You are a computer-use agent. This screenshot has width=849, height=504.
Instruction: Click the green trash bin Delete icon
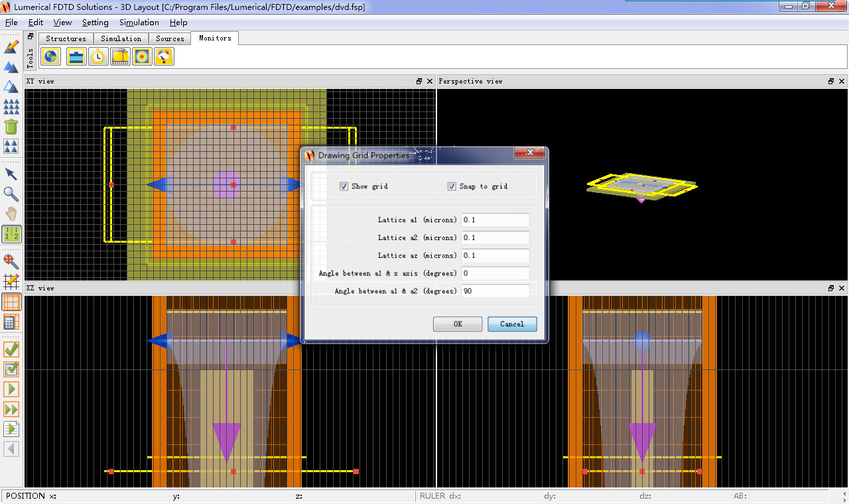click(11, 127)
